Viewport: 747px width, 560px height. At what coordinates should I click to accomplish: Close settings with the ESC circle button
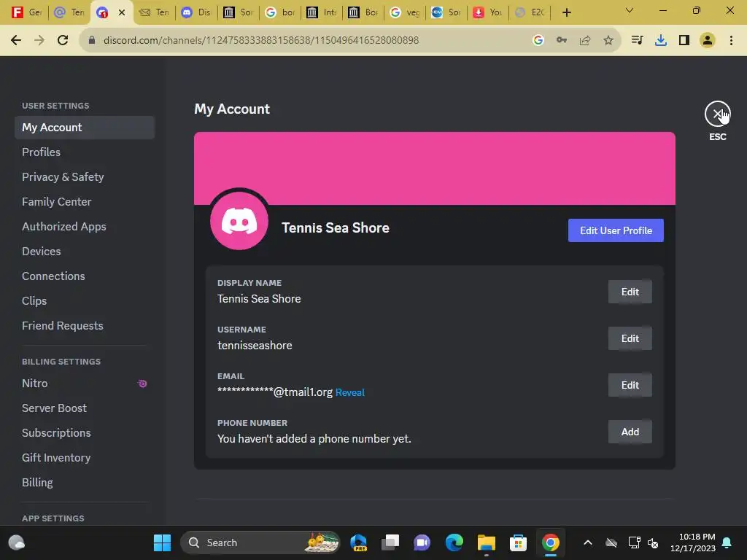[x=717, y=114]
